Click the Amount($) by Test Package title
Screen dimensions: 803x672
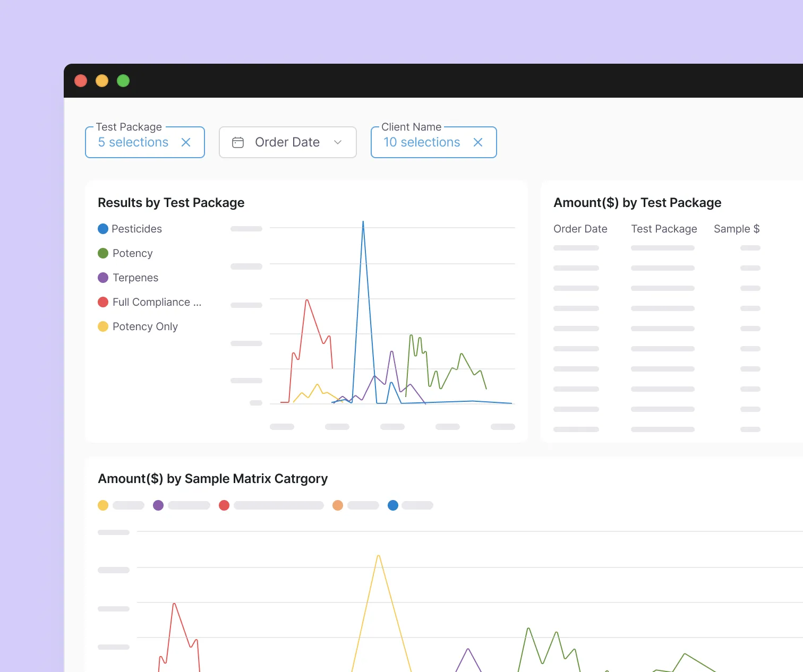coord(637,203)
